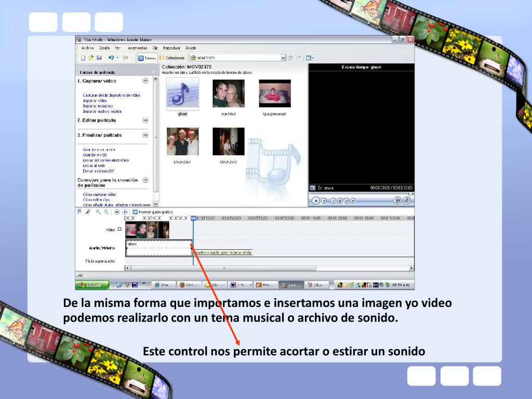Image resolution: width=532 pixels, height=399 pixels.
Task: Step to the next frame
Action: tap(347, 201)
